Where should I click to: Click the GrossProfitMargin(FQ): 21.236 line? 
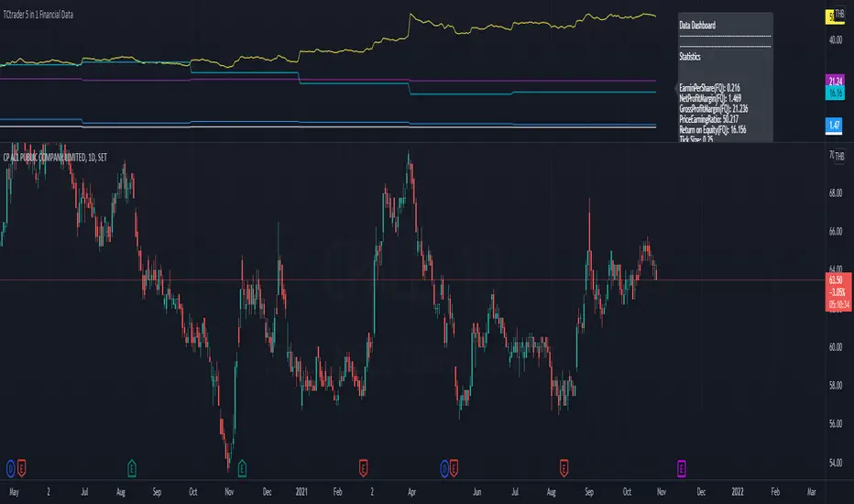pos(714,108)
